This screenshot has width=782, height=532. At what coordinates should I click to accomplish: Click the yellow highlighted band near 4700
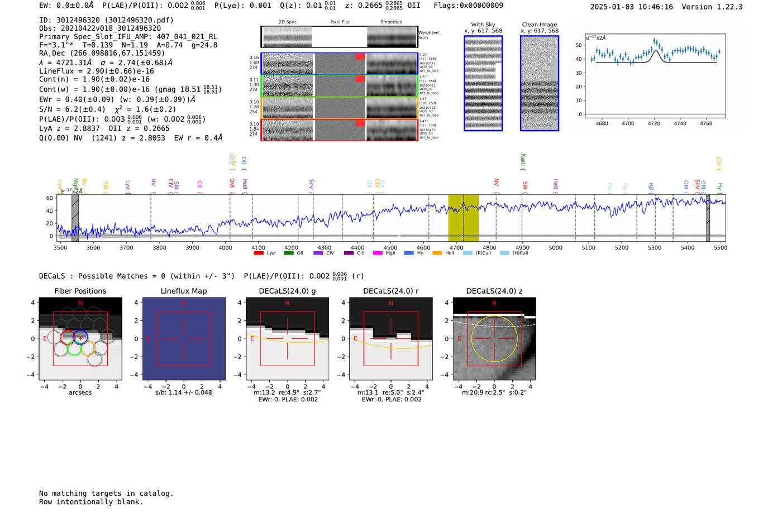point(463,218)
